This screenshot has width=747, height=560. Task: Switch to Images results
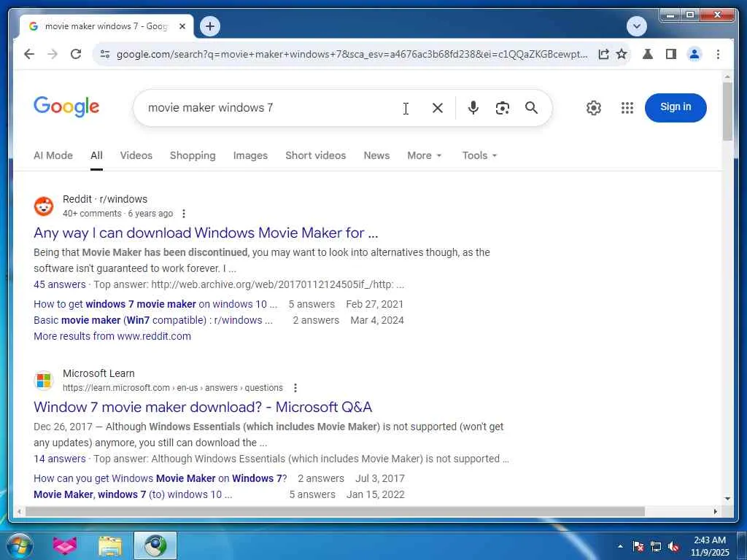[250, 156]
